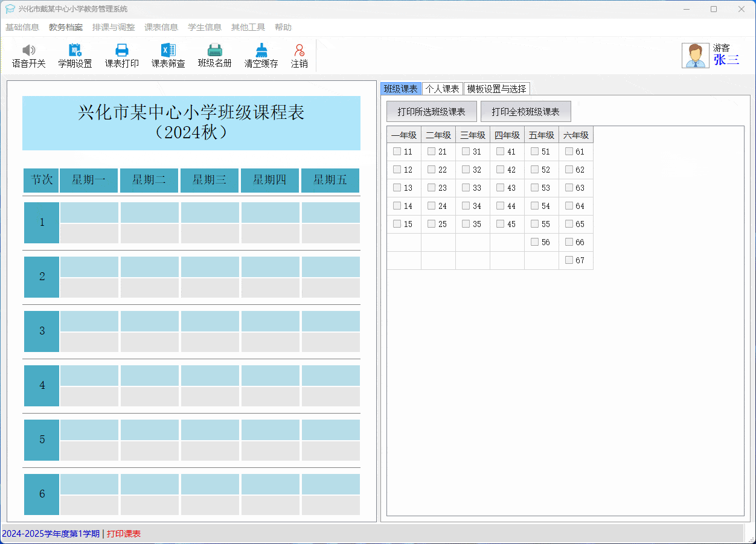Viewport: 756px width, 544px height.
Task: Tick the checkbox for class 67
Action: pyautogui.click(x=569, y=260)
